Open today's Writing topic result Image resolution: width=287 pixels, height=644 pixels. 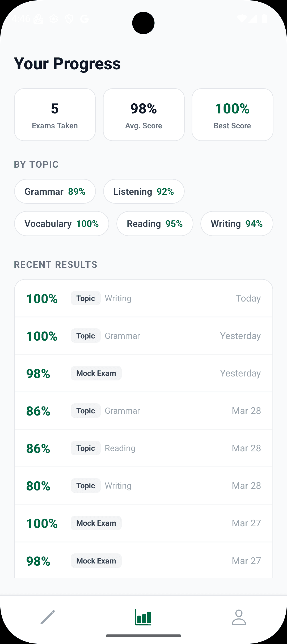143,298
